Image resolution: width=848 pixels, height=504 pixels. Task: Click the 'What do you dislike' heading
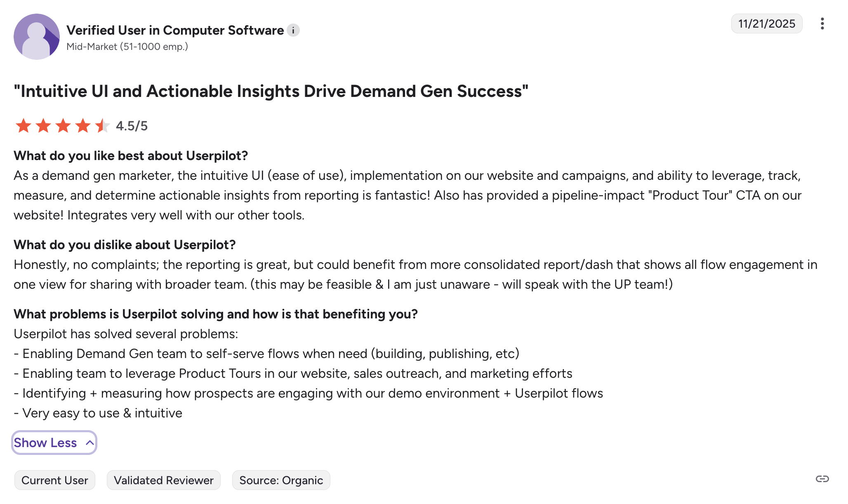[125, 245]
